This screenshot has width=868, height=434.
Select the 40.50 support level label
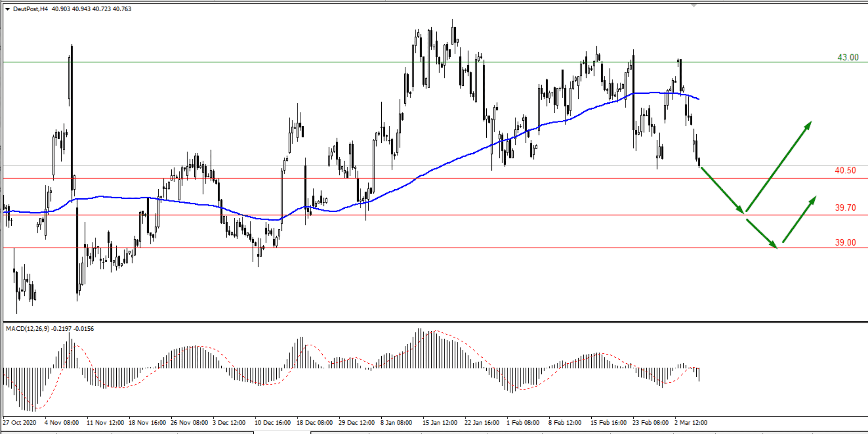tap(845, 170)
